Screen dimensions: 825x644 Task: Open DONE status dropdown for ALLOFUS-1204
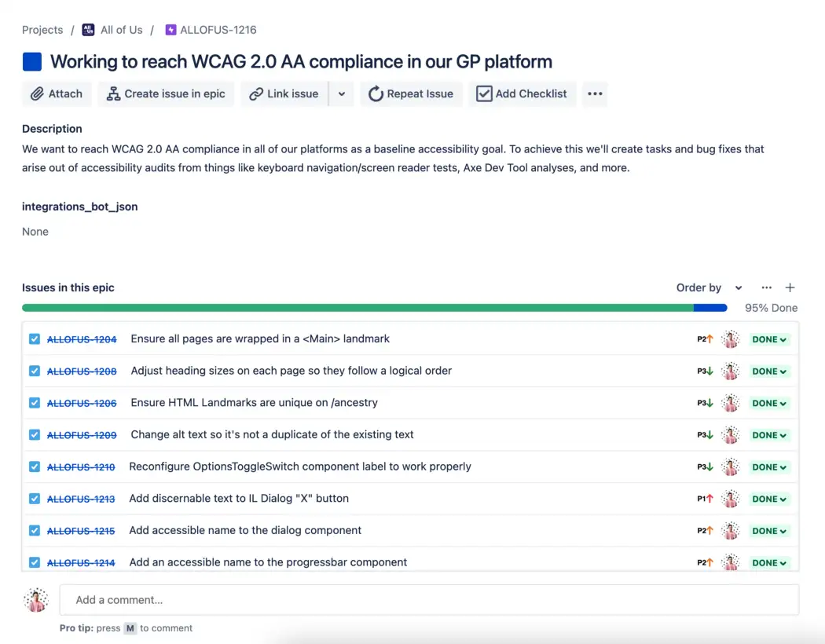[x=768, y=339]
